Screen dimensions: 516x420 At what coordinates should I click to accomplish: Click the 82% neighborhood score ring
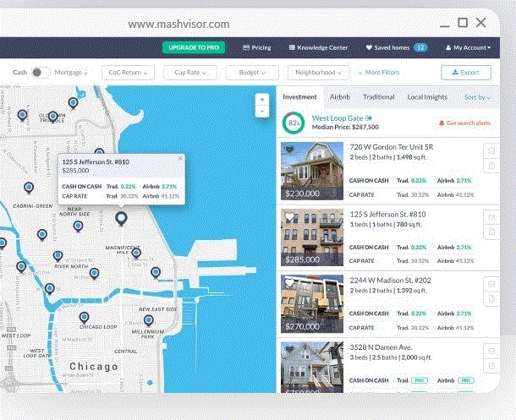294,123
